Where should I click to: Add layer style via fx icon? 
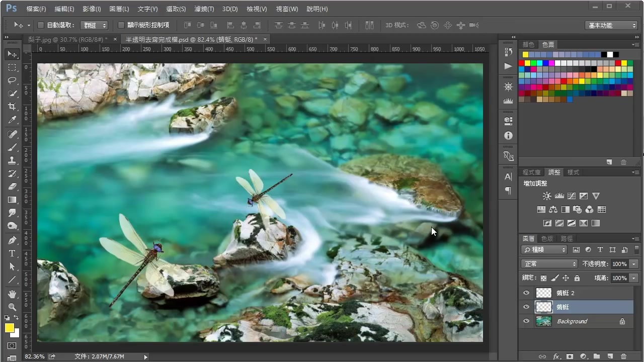pos(556,356)
